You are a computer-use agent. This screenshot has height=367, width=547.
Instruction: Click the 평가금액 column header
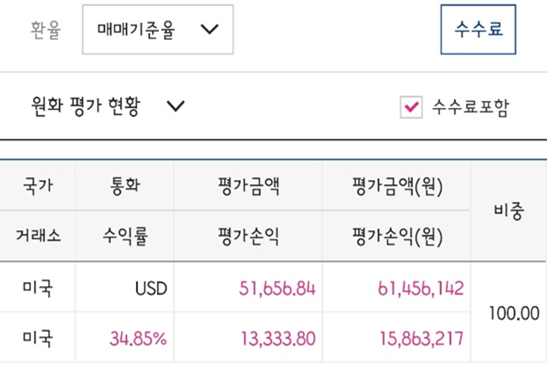coord(248,186)
